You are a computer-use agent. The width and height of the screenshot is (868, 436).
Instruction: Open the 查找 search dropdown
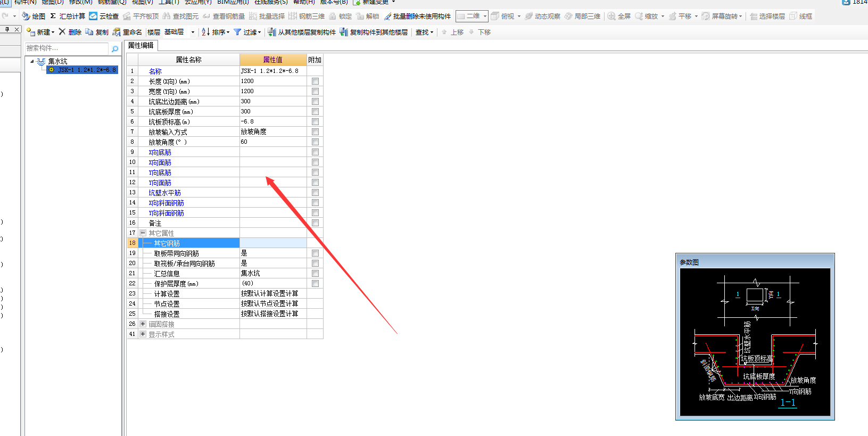[x=424, y=32]
